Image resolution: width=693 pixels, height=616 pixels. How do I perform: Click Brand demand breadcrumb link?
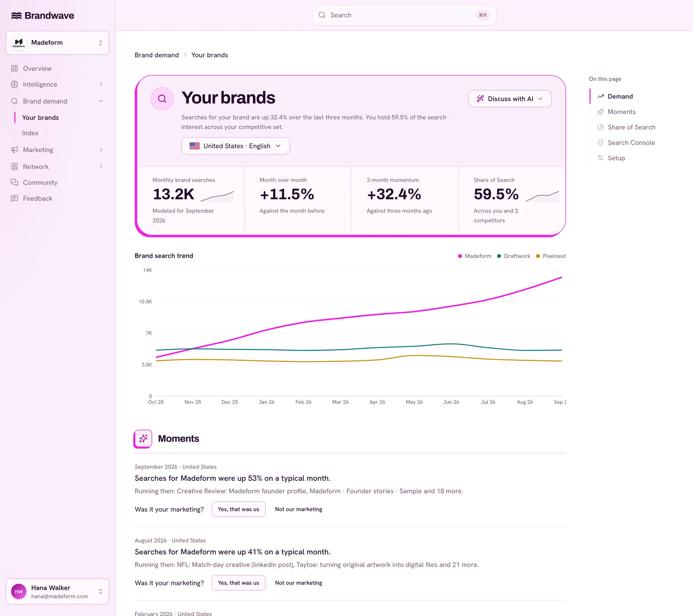pos(157,55)
